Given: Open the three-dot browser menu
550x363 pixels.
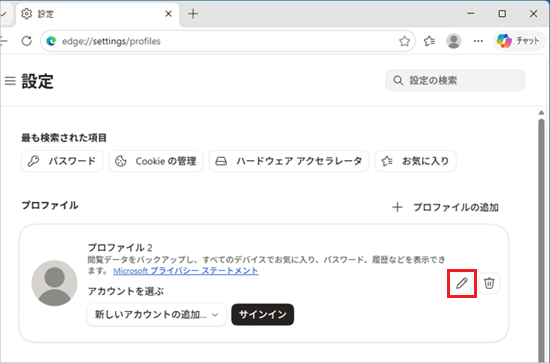Looking at the screenshot, I should click(x=478, y=41).
